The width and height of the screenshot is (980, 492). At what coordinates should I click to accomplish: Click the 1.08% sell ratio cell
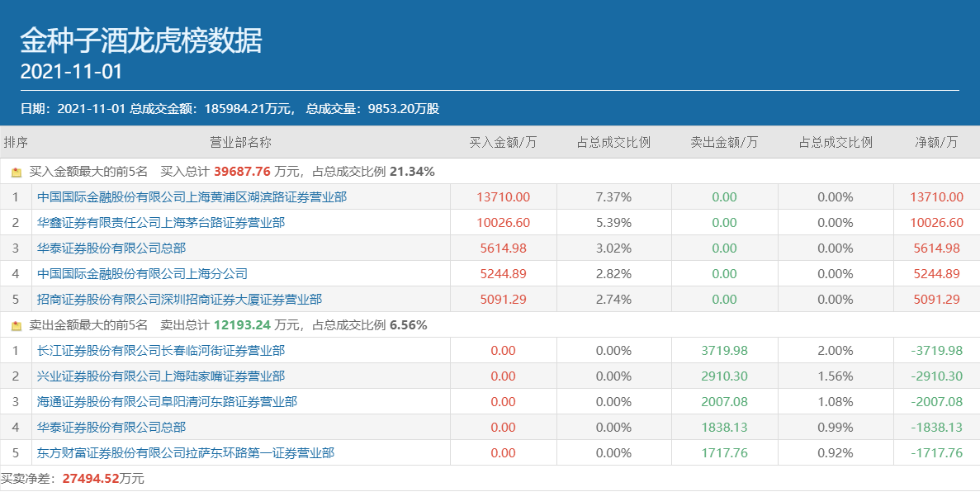[x=836, y=402]
